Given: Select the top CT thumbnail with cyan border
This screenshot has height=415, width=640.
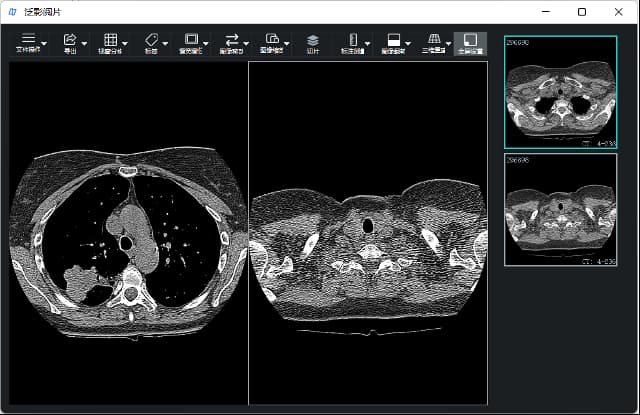Looking at the screenshot, I should 560,92.
